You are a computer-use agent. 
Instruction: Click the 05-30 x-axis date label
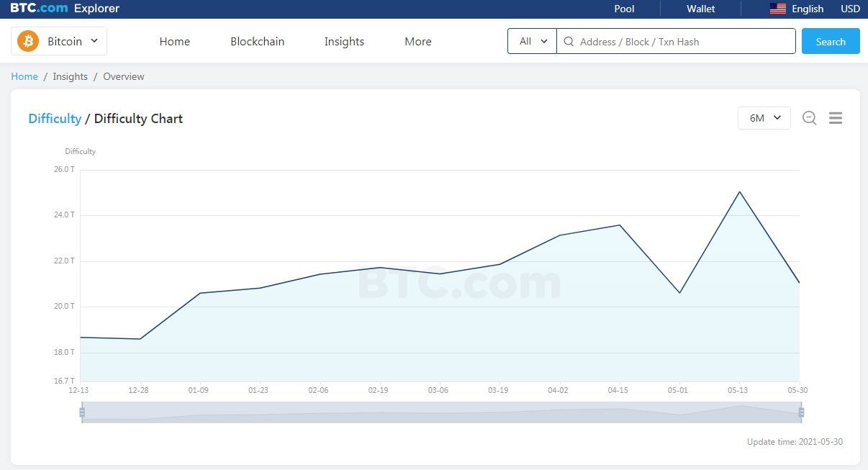coord(797,390)
